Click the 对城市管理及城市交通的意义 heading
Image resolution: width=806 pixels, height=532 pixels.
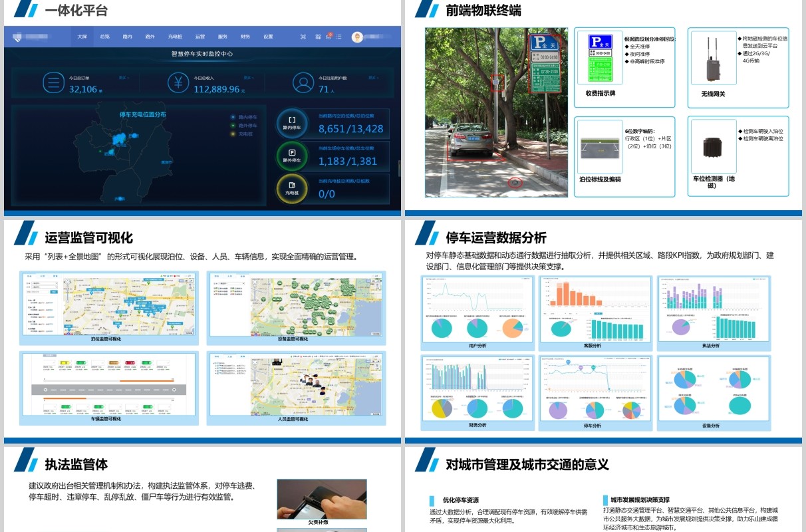pyautogui.click(x=527, y=464)
